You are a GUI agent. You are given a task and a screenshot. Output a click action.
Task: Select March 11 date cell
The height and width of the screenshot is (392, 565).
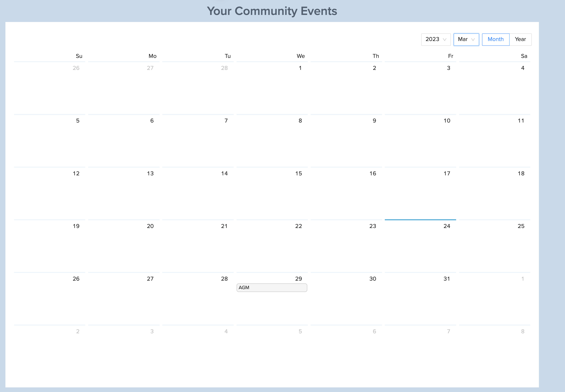pos(494,141)
